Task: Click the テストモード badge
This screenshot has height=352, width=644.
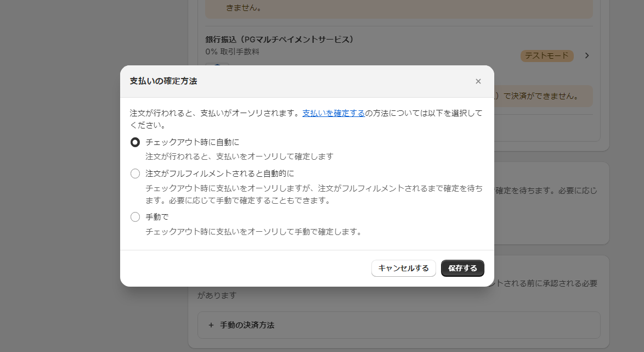Action: point(546,55)
